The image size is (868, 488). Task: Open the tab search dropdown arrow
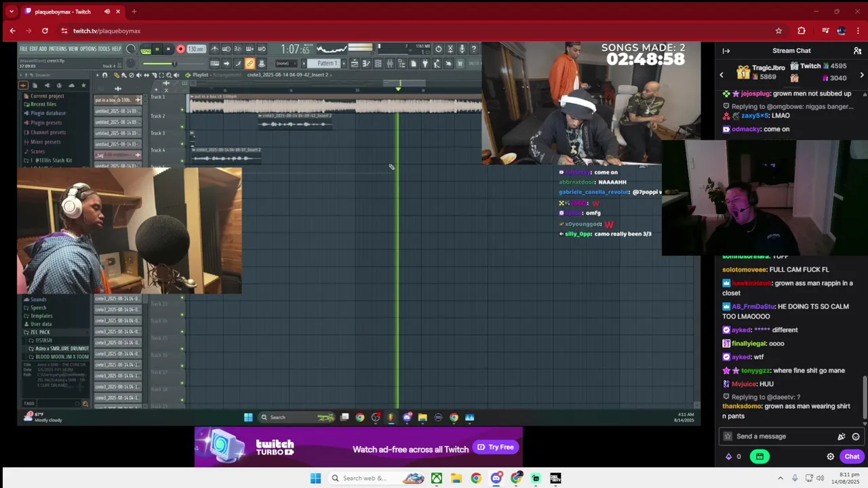[11, 12]
